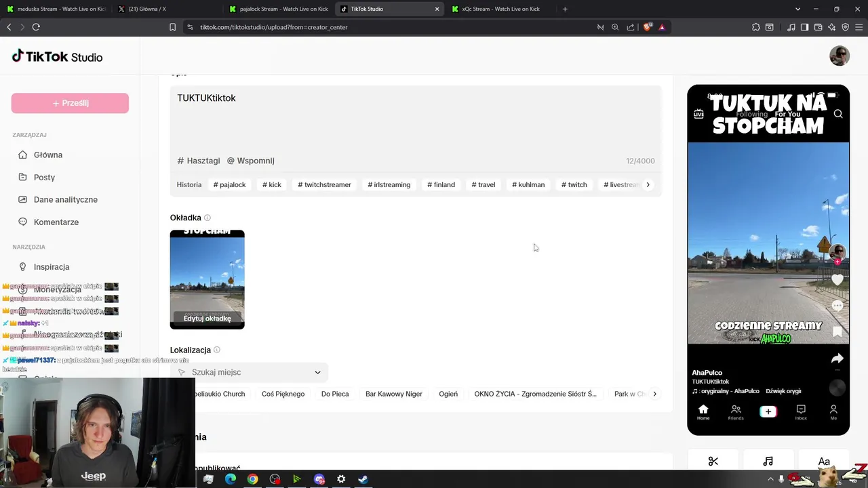Add the #kick hashtag suggestion

(271, 184)
